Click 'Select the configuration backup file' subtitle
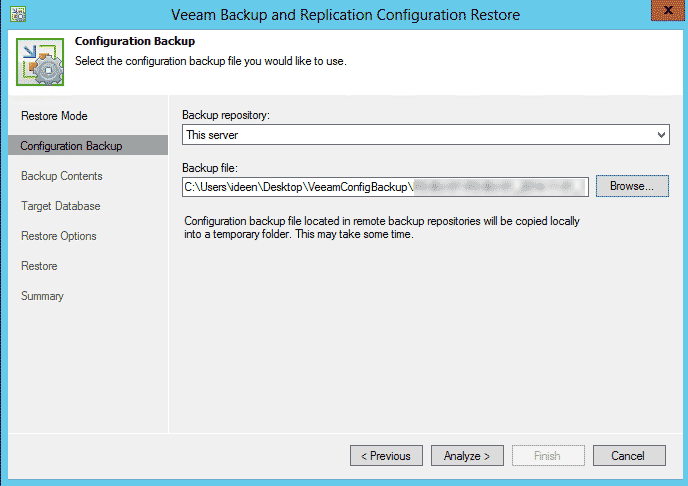The width and height of the screenshot is (688, 486). (211, 61)
